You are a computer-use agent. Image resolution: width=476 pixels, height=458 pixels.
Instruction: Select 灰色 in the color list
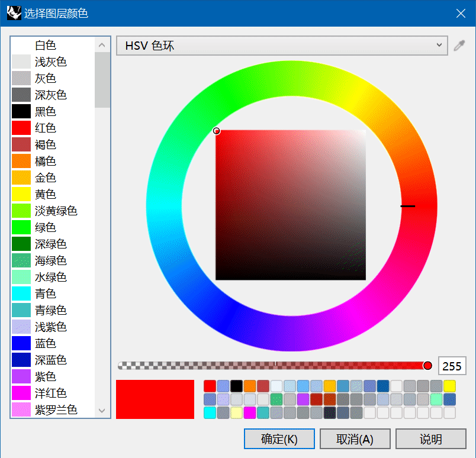(x=53, y=78)
